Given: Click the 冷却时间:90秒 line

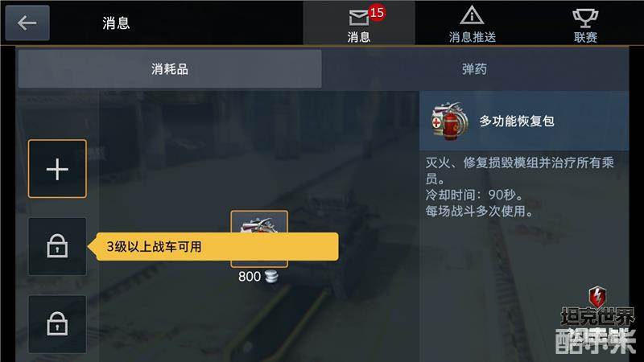Looking at the screenshot, I should (475, 195).
